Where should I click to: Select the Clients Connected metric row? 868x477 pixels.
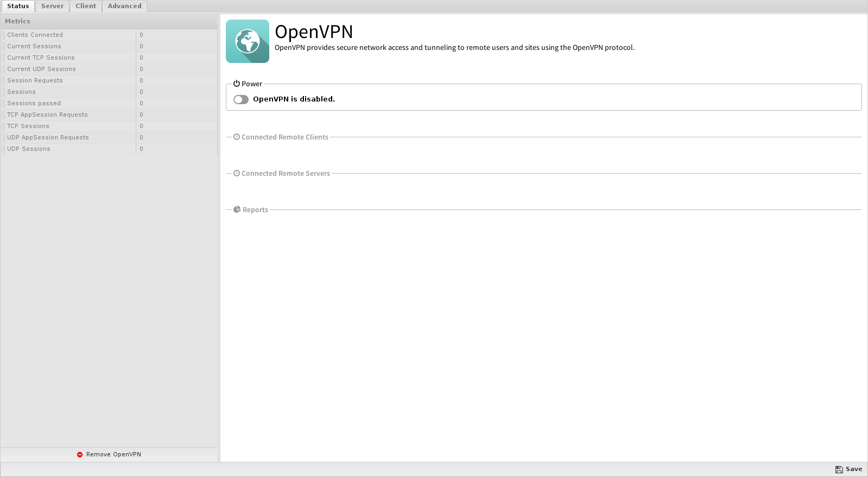(x=109, y=35)
